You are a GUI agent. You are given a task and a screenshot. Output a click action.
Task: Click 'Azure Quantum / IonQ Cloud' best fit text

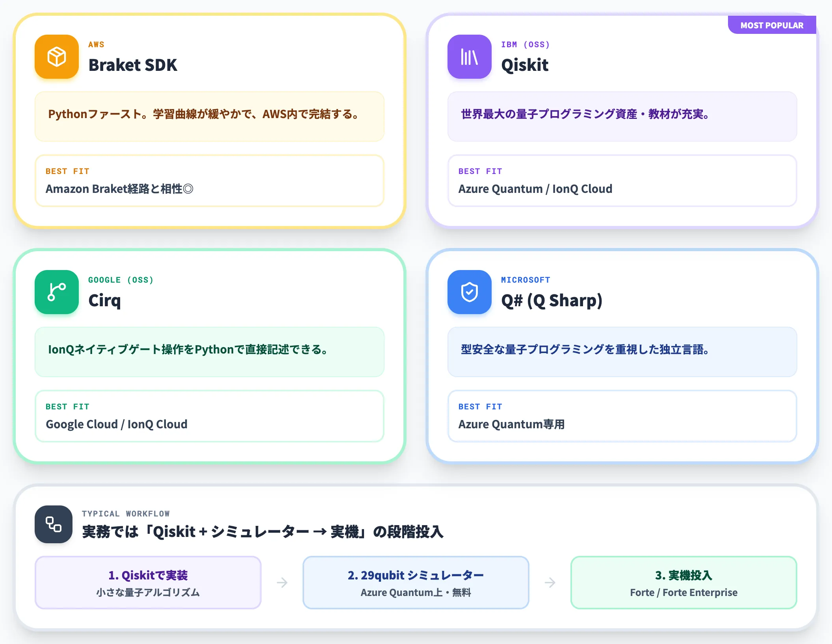point(535,189)
